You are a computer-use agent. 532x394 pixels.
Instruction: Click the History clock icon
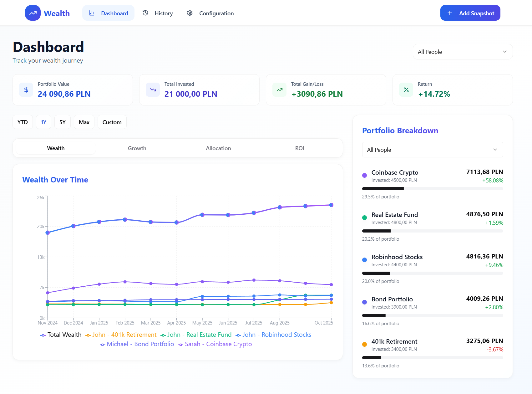pos(145,13)
